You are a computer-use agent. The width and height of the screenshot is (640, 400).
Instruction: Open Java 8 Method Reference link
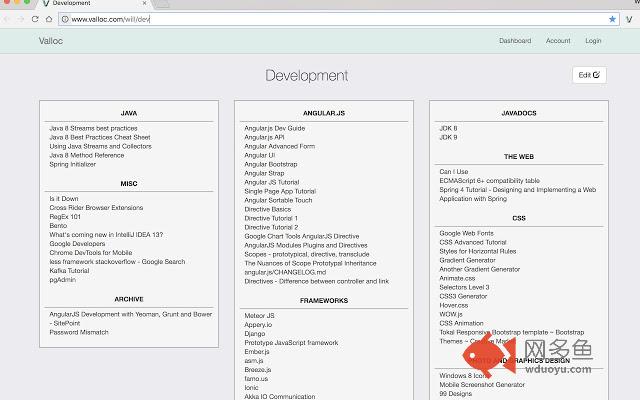tap(87, 155)
